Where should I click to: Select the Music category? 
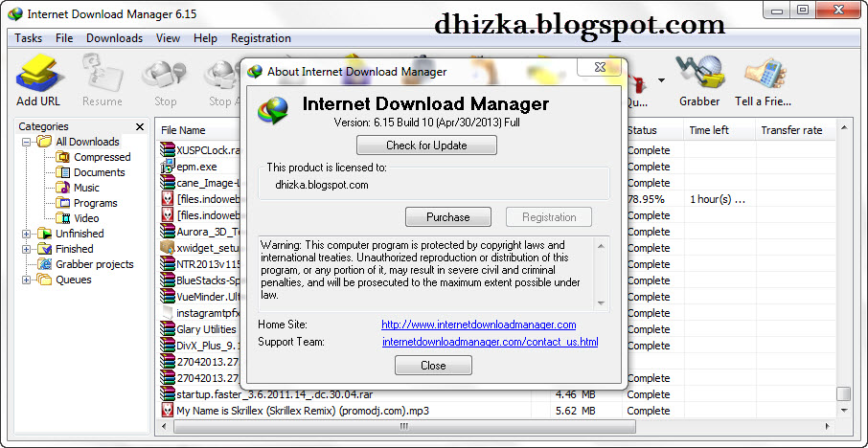point(86,188)
